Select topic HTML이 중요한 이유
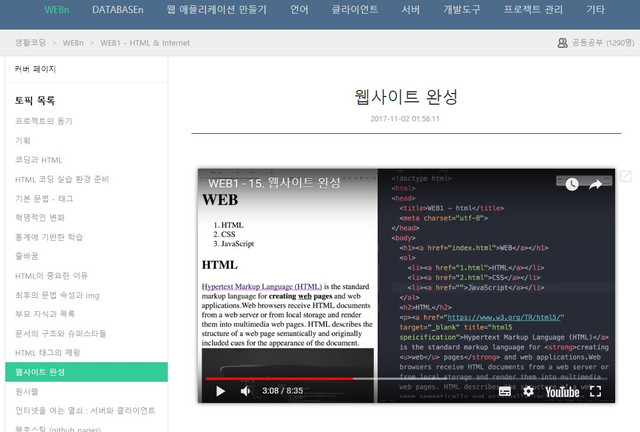This screenshot has width=640, height=432. point(51,276)
